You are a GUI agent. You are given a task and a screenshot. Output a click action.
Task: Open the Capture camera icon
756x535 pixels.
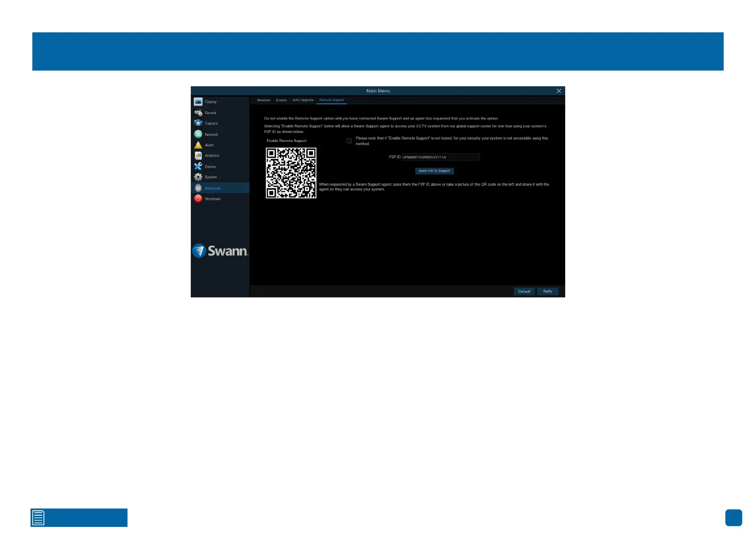coord(198,123)
